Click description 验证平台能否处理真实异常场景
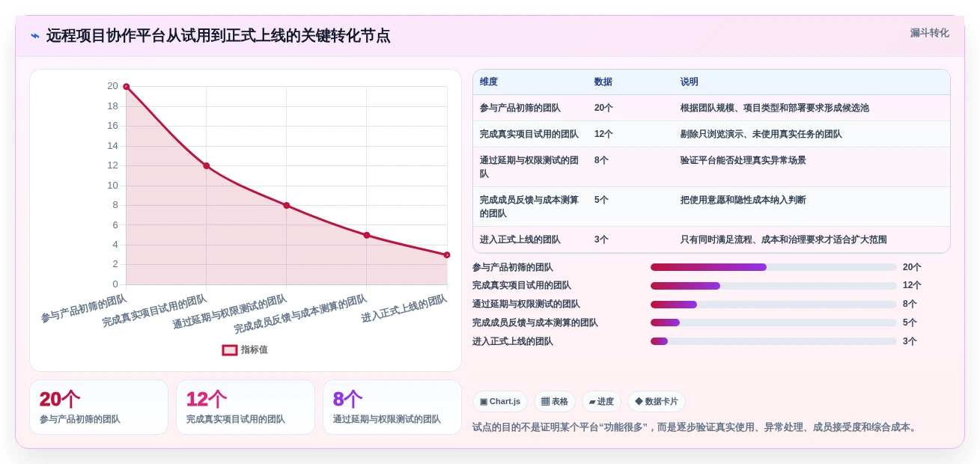Screen dimensions: 980x464 pyautogui.click(x=743, y=160)
